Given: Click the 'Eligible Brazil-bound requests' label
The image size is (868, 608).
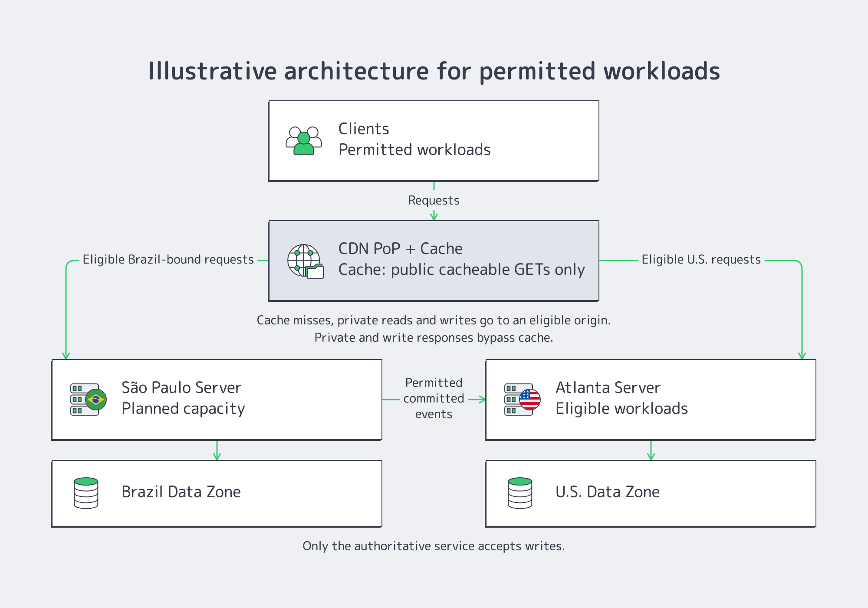Looking at the screenshot, I should 168,260.
